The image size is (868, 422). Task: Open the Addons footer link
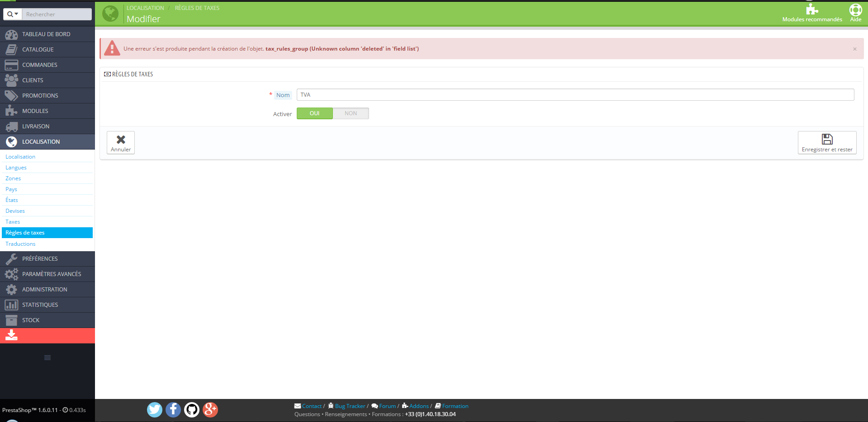[x=419, y=406]
